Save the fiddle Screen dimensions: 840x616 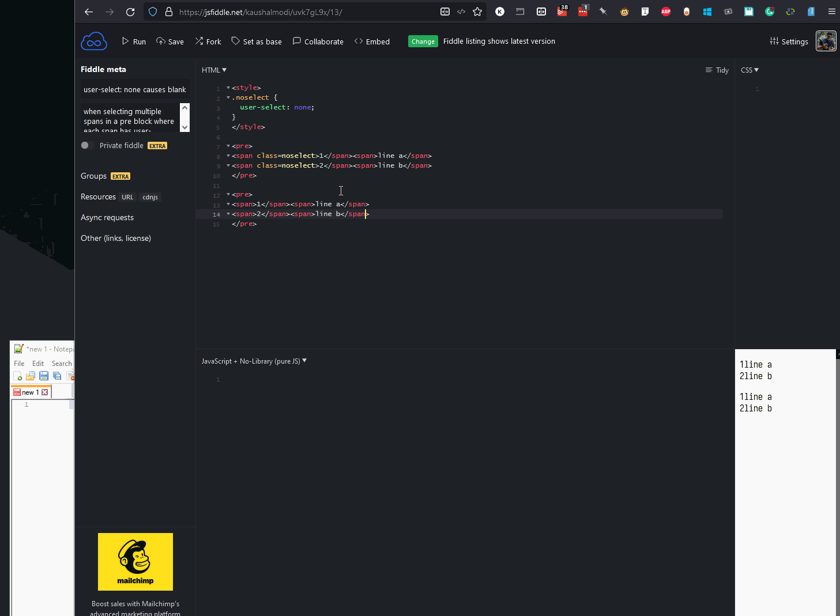tap(170, 41)
